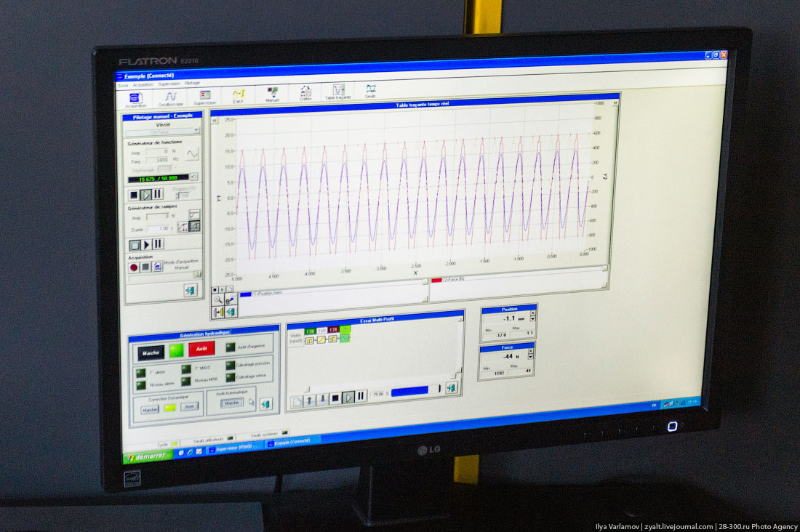Start recording with red Acquisition button
Viewport: 800px width, 532px height.
(x=134, y=267)
